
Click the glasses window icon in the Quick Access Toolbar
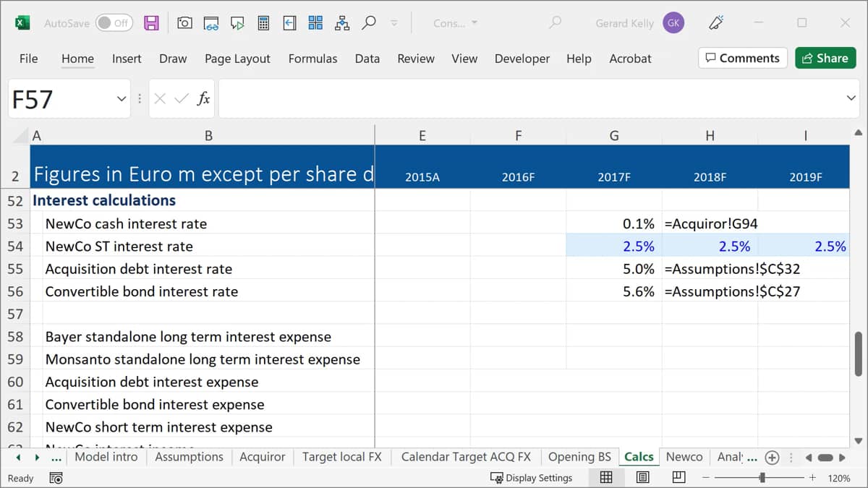[x=211, y=23]
